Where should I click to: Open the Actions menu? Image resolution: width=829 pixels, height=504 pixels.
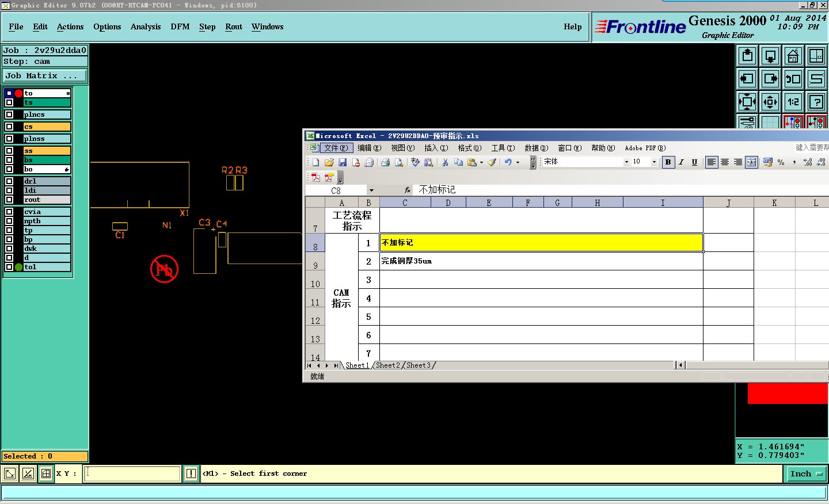(x=70, y=27)
